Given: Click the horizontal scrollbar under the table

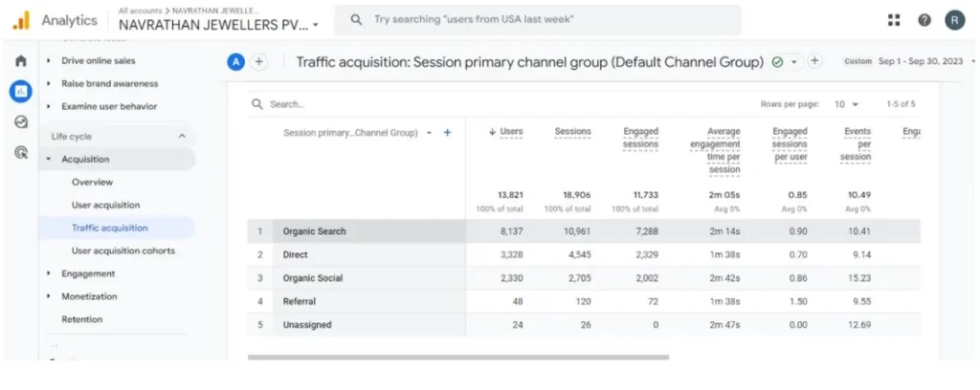Looking at the screenshot, I should click(457, 357).
